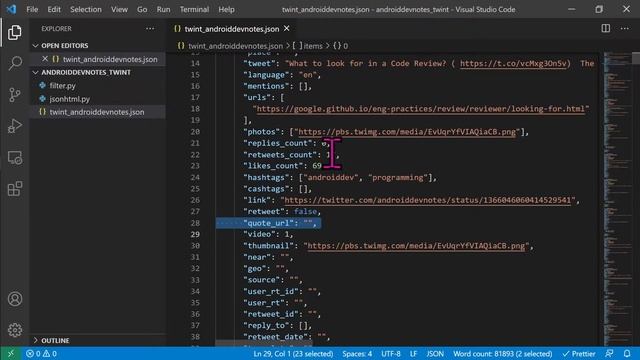
Task: Close the twint_androiddevnotes.json tab
Action: pos(287,29)
